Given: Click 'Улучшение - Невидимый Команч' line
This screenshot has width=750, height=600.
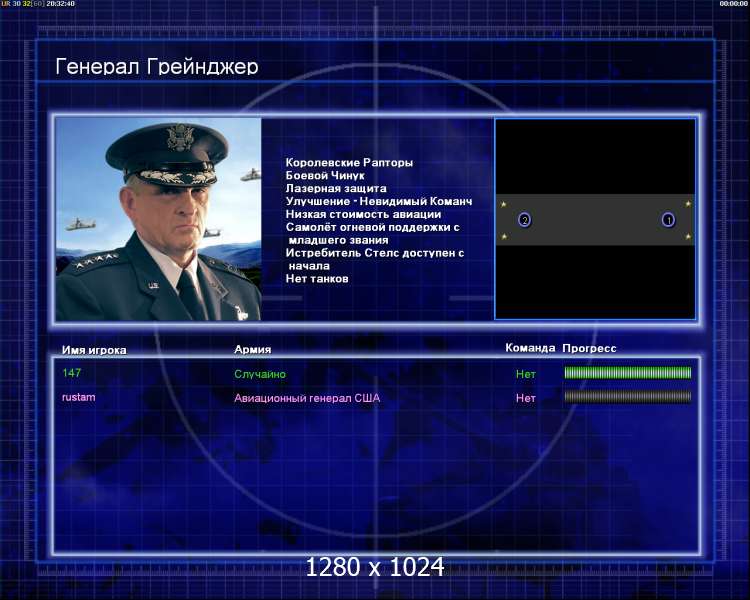Looking at the screenshot, I should [379, 201].
